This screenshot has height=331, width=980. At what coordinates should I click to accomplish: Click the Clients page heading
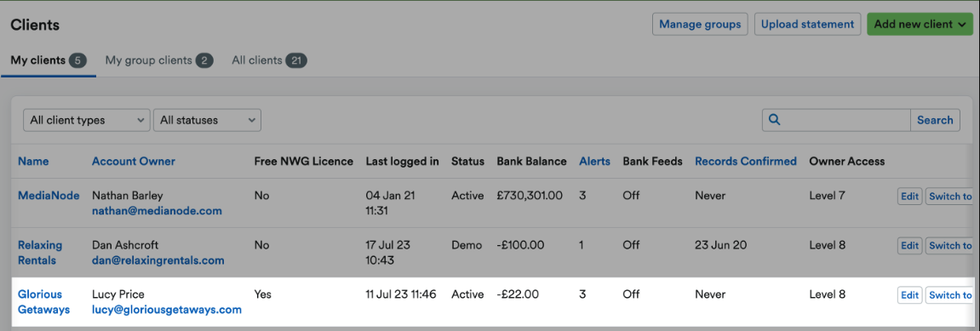35,25
